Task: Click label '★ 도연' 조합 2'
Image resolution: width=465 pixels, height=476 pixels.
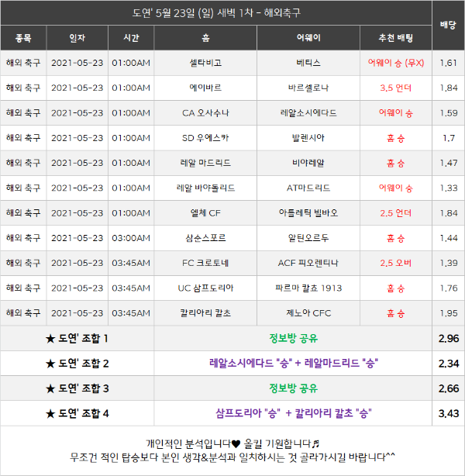Action: coord(77,364)
